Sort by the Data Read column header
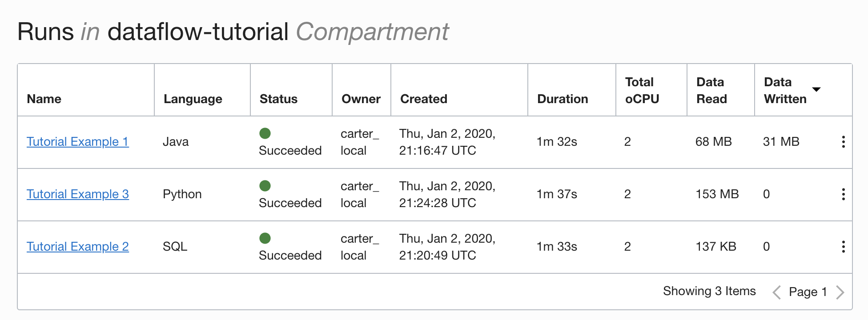This screenshot has height=320, width=868. (711, 91)
